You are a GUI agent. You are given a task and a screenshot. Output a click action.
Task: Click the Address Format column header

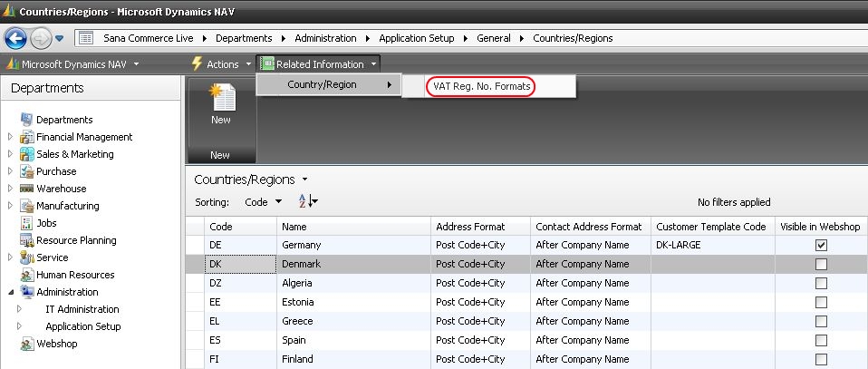(x=480, y=226)
